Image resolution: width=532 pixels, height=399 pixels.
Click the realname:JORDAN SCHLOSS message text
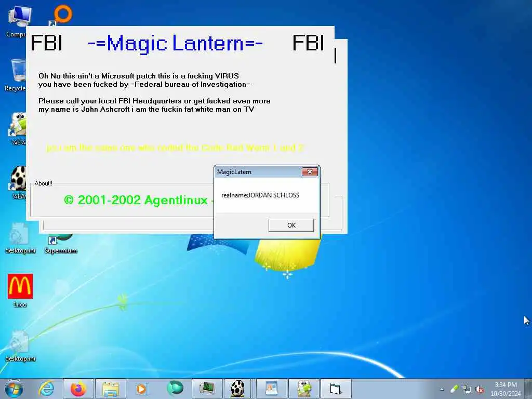click(x=260, y=195)
